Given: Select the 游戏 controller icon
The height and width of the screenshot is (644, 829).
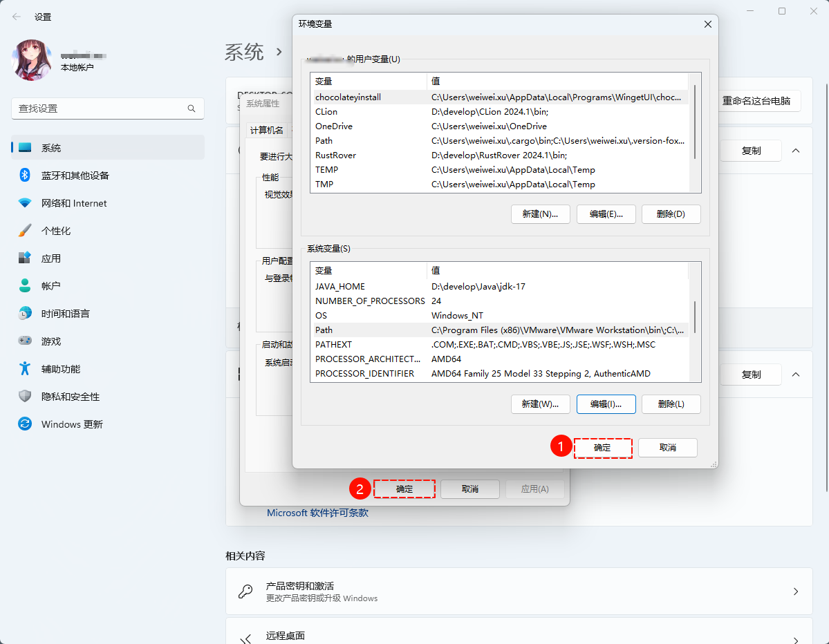Looking at the screenshot, I should click(x=25, y=341).
